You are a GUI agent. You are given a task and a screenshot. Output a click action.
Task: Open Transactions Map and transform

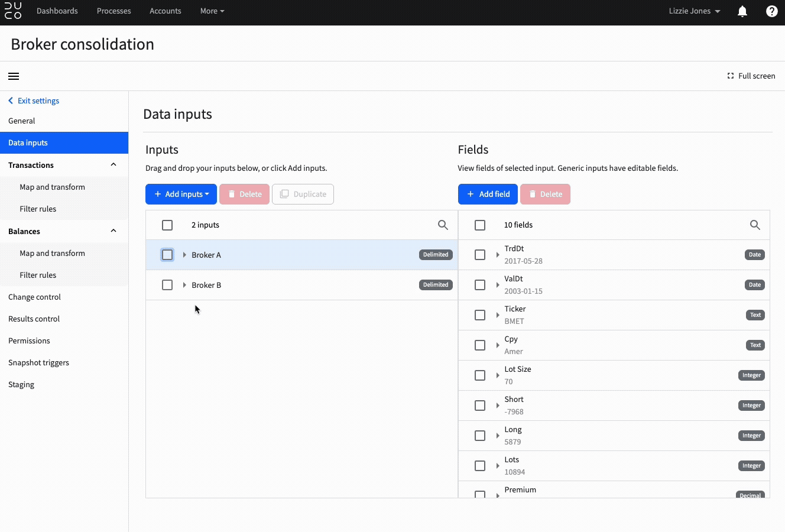click(x=64, y=187)
